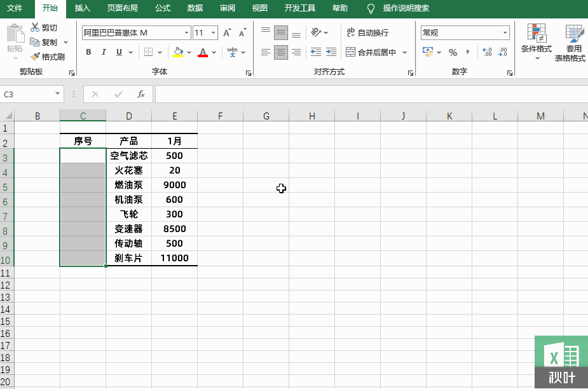Open the fill color dropdown arrow
This screenshot has width=588, height=389.
(189, 52)
